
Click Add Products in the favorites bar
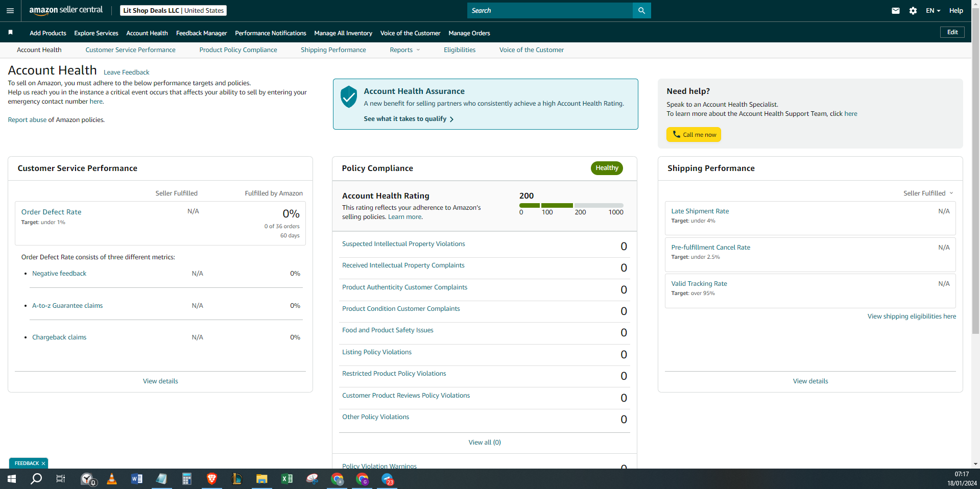48,33
